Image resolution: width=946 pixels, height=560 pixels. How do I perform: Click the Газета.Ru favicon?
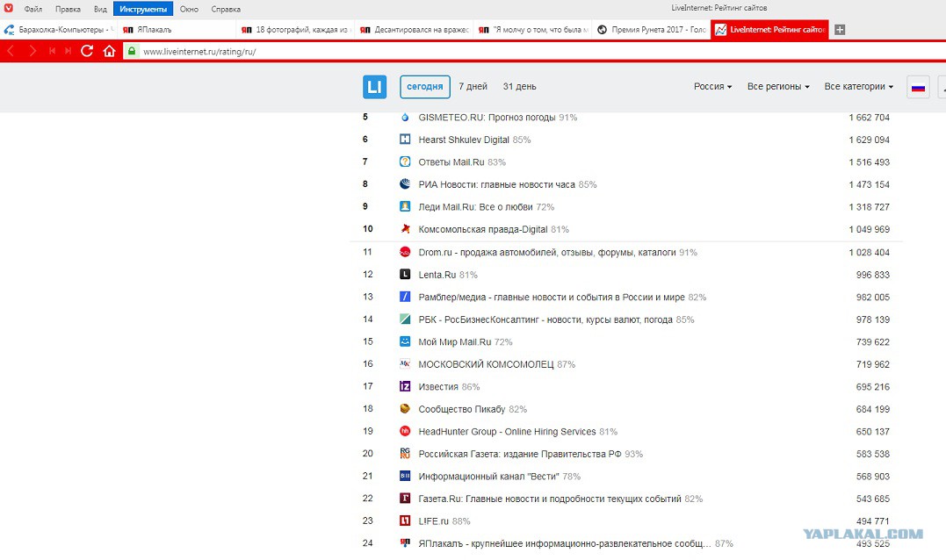405,498
